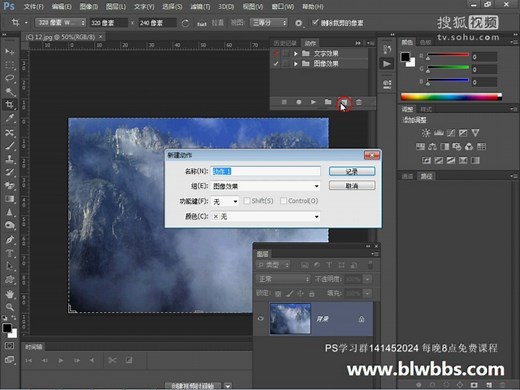Select the Lasso tool
The height and width of the screenshot is (390, 520).
(x=9, y=78)
